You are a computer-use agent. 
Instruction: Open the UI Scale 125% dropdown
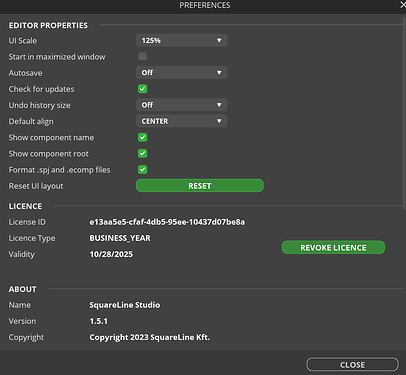coord(182,40)
